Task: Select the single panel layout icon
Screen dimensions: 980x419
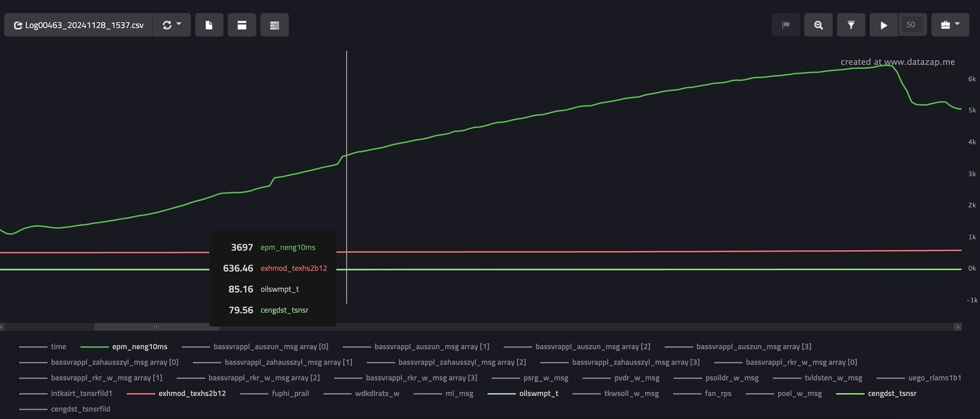Action: pos(242,25)
